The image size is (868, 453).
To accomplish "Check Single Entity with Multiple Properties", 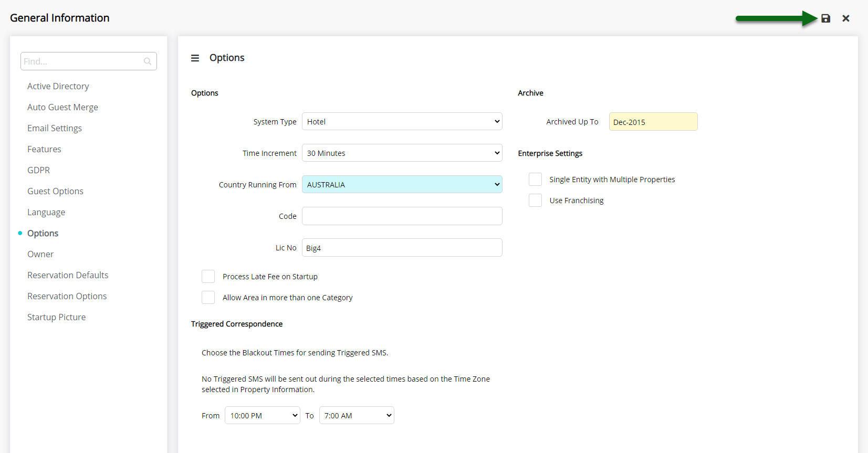I will coord(535,180).
